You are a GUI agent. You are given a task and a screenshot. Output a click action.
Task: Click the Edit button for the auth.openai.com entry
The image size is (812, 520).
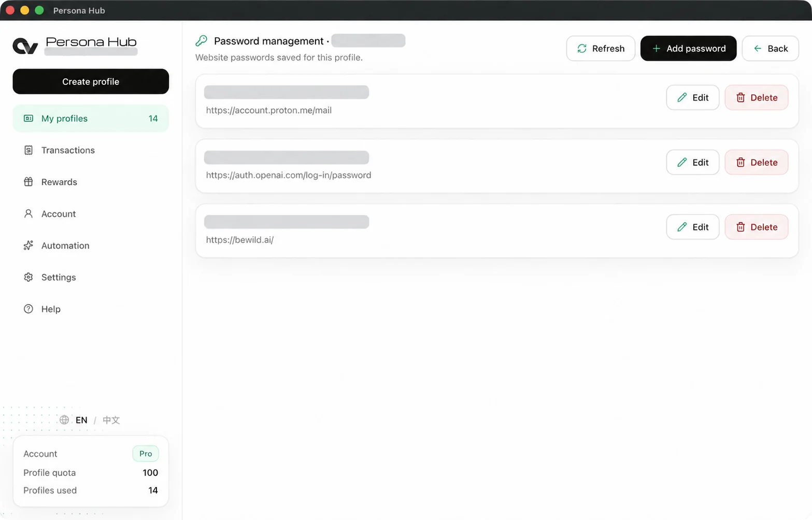tap(692, 162)
